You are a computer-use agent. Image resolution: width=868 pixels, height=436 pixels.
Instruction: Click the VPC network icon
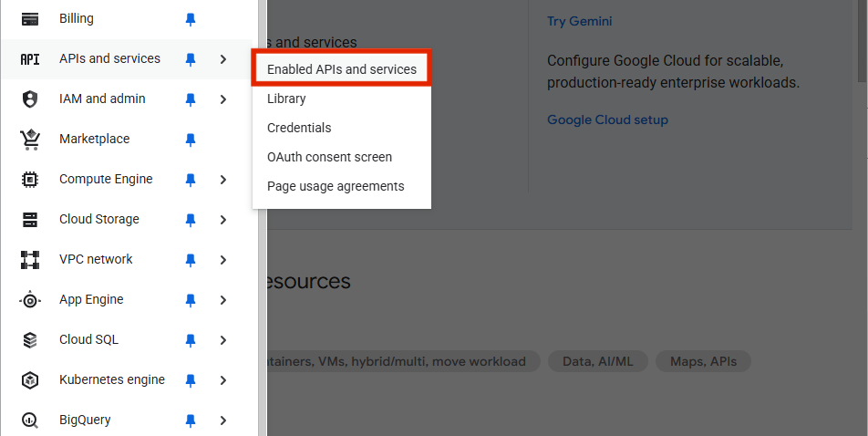pos(30,259)
